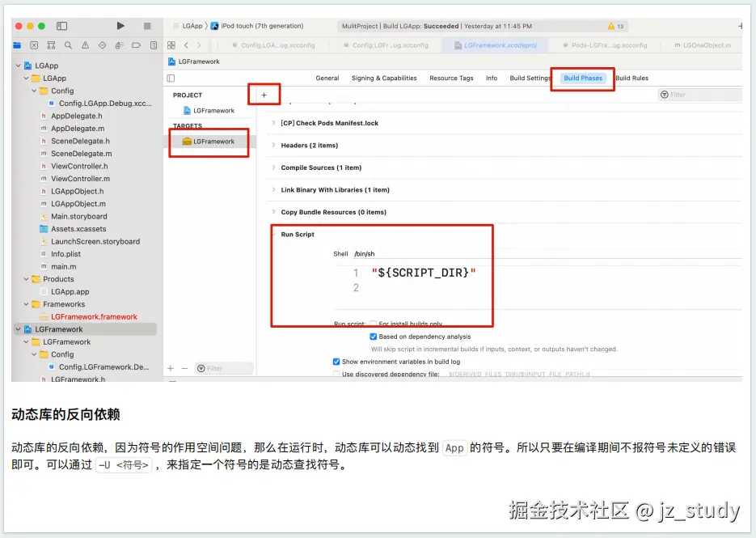The height and width of the screenshot is (538, 756).
Task: Open the LGOneObject.m editor tab
Action: [703, 45]
